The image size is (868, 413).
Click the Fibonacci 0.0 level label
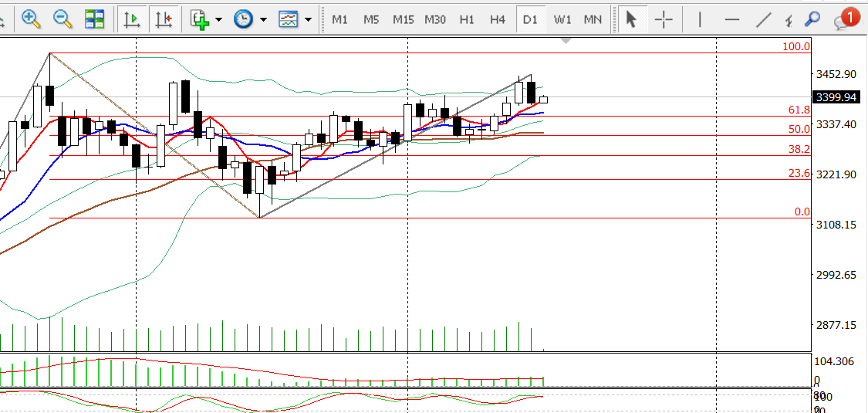pyautogui.click(x=802, y=212)
